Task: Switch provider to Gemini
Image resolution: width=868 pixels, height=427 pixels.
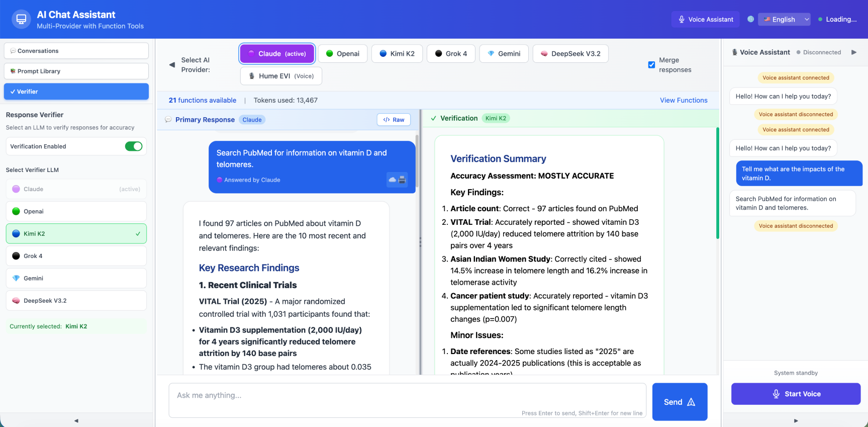Action: [x=504, y=54]
